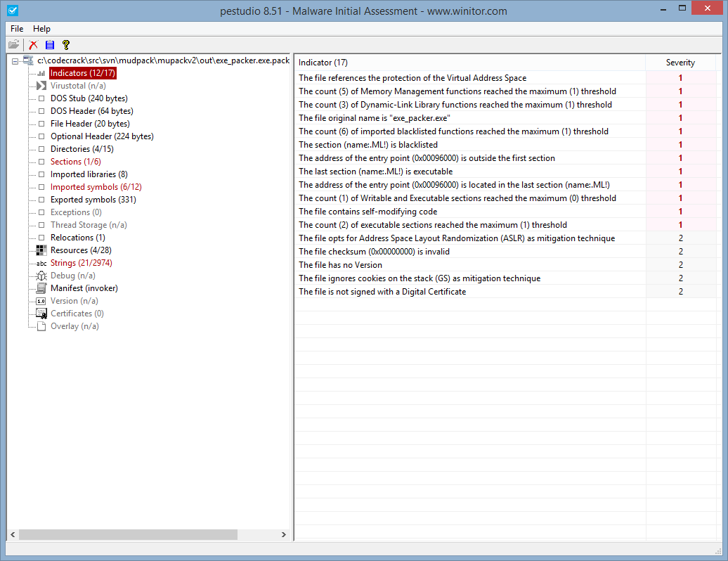Image resolution: width=728 pixels, height=561 pixels.
Task: Toggle the checkbox beside Exported symbols (331)
Action: click(41, 200)
